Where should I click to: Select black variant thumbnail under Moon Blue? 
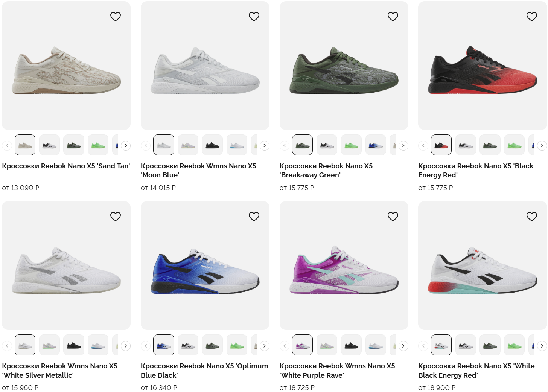coord(212,145)
